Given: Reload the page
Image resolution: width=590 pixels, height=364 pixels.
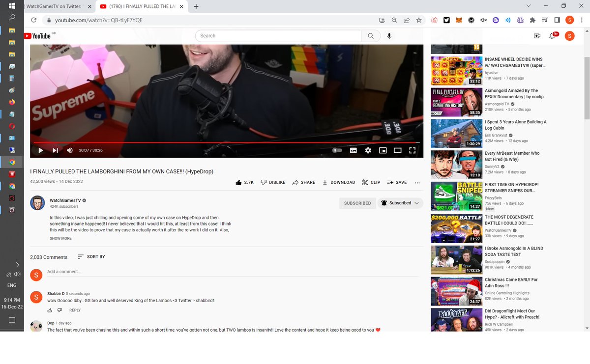Looking at the screenshot, I should point(33,20).
